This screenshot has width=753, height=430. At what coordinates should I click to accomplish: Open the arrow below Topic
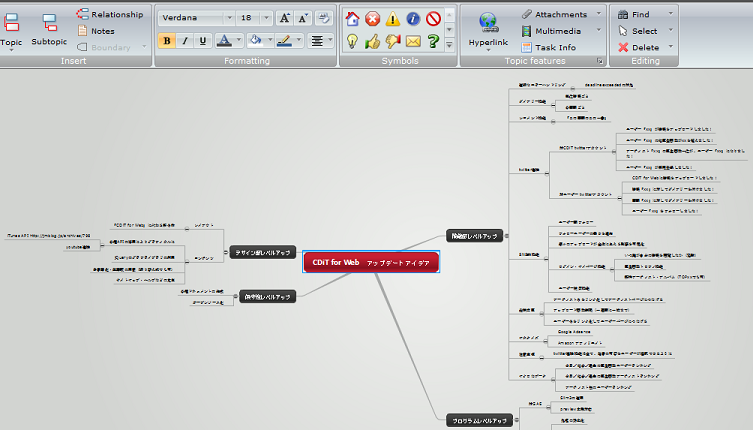tap(11, 50)
